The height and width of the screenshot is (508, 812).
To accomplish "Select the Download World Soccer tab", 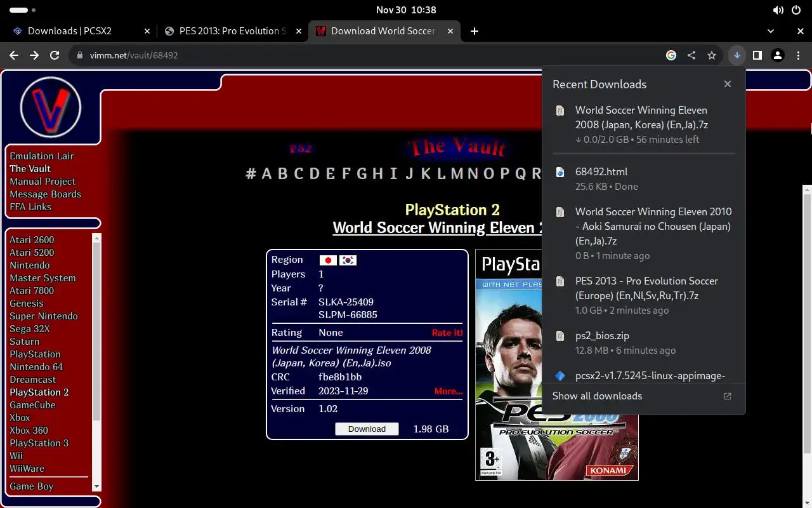I will click(383, 30).
